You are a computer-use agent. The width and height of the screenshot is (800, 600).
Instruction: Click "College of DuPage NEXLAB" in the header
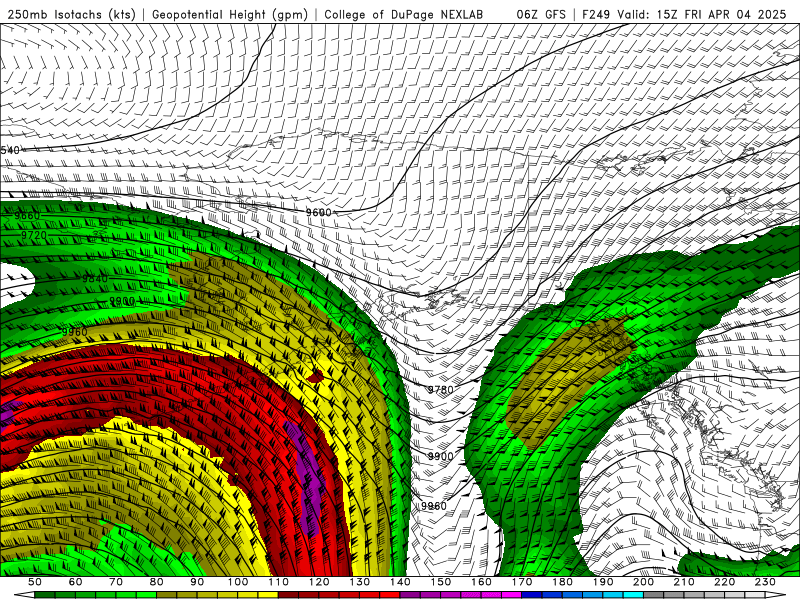click(x=404, y=14)
